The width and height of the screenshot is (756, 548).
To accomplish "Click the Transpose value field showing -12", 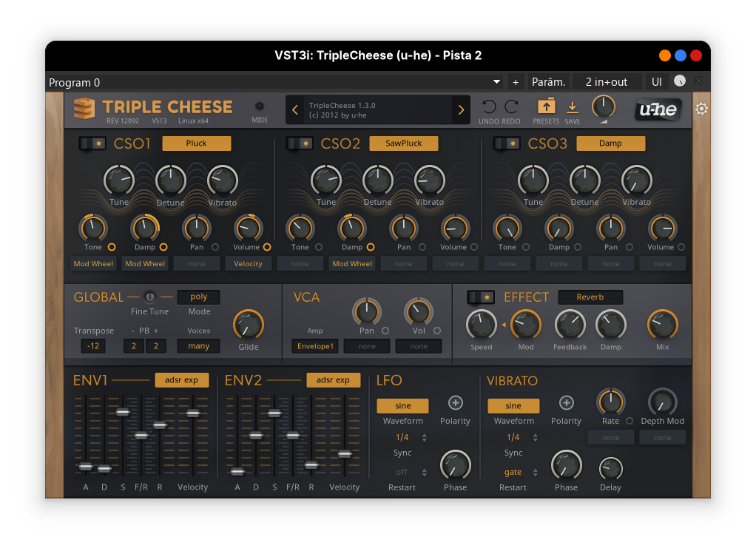I will 92,346.
